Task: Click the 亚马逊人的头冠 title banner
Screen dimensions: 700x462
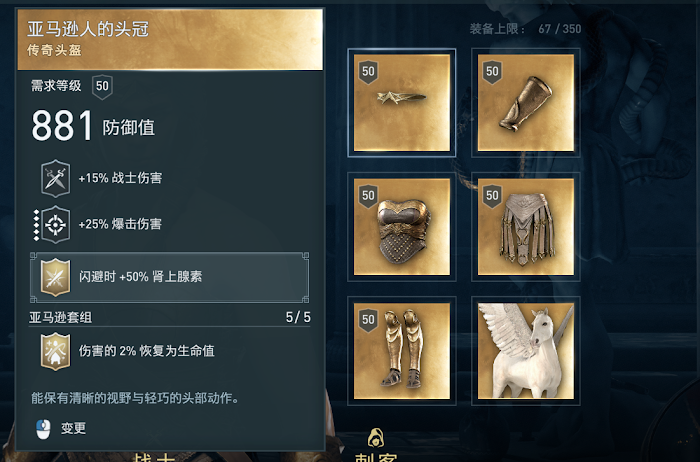Action: tap(170, 40)
